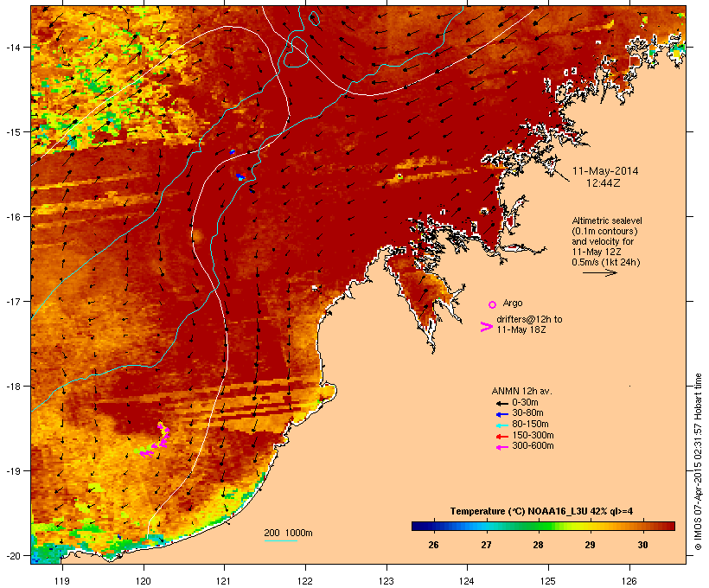Click the '300-600m' depth label
Image resolution: width=709 pixels, height=588 pixels.
533,446
